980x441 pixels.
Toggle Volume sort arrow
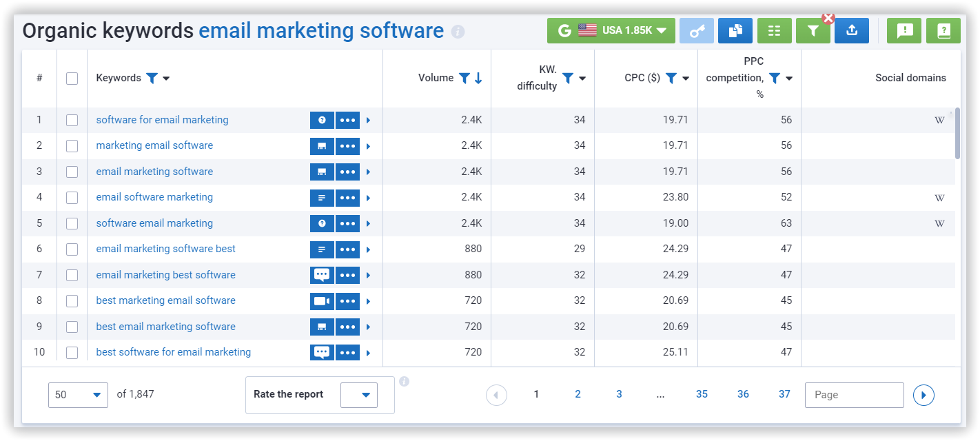coord(478,78)
